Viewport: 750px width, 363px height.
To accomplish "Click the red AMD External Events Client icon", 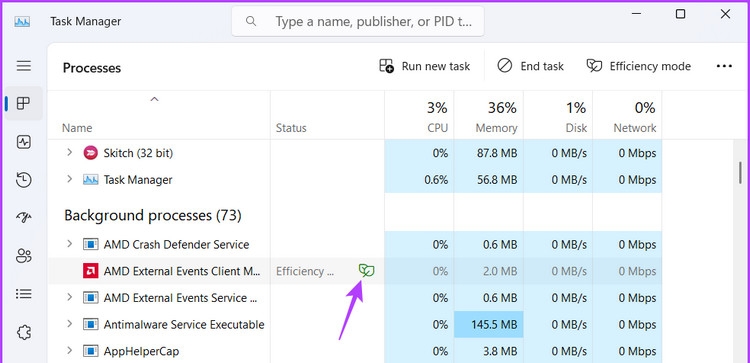I will (90, 271).
